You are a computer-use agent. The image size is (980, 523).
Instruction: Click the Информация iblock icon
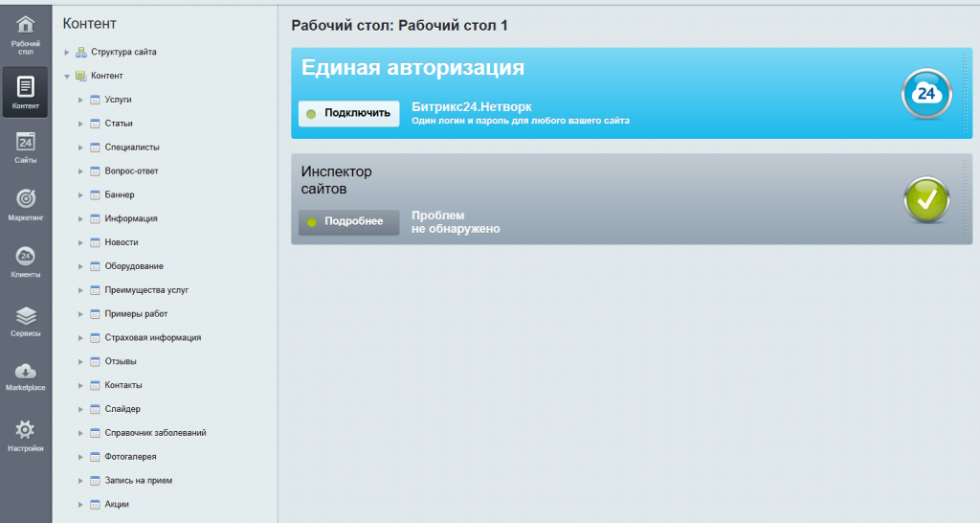point(95,218)
